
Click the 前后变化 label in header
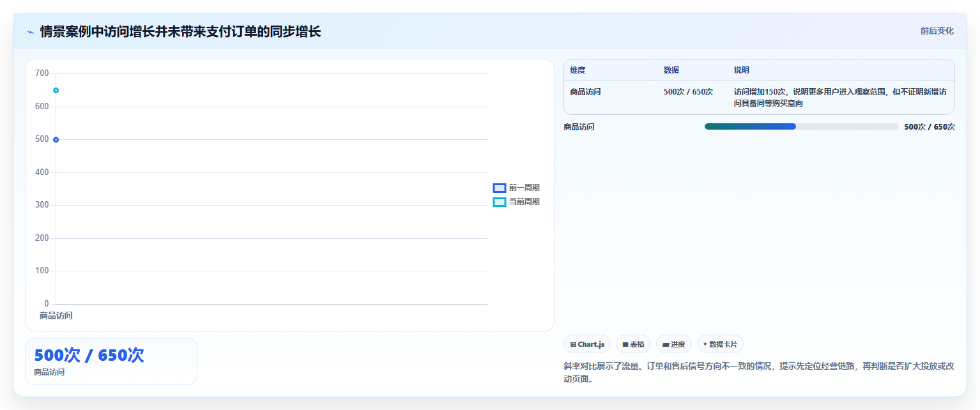(937, 31)
